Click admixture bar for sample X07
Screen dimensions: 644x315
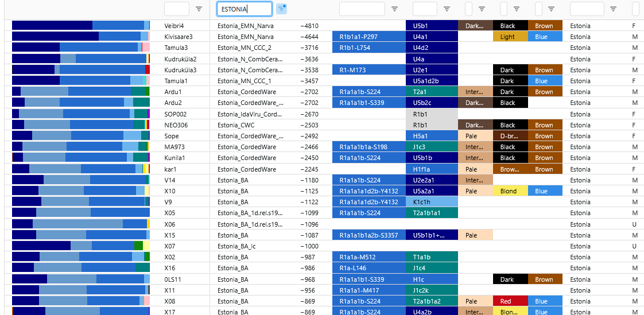tap(80, 246)
